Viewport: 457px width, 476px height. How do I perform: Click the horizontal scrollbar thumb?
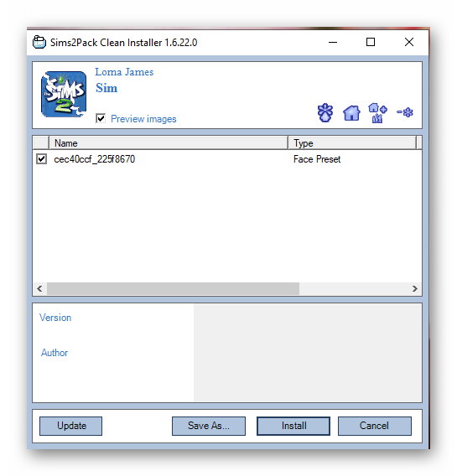tap(173, 288)
